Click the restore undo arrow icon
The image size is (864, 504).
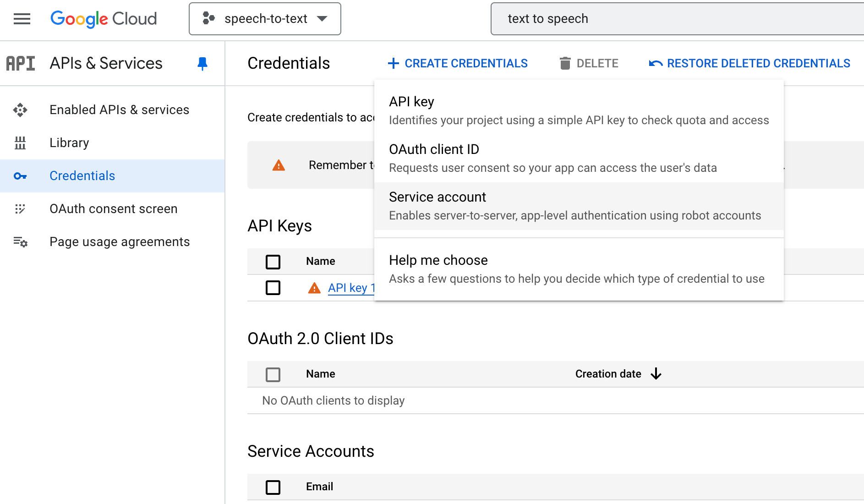(656, 63)
